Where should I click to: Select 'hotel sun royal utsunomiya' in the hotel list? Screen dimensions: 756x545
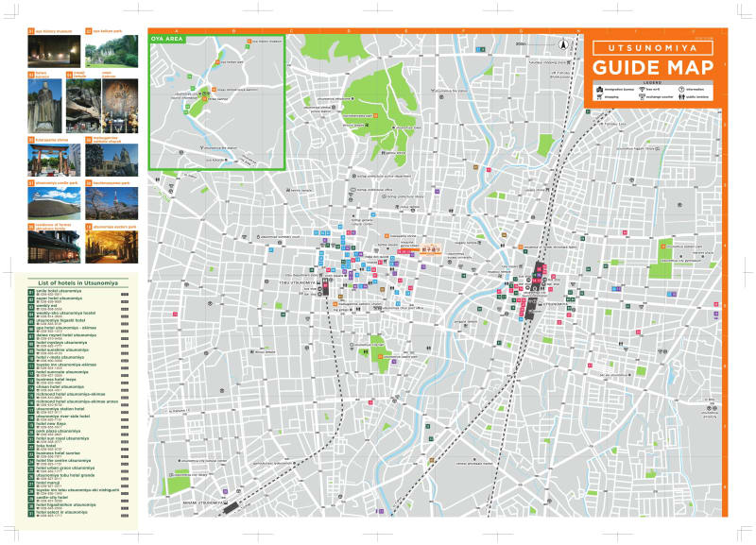point(78,440)
